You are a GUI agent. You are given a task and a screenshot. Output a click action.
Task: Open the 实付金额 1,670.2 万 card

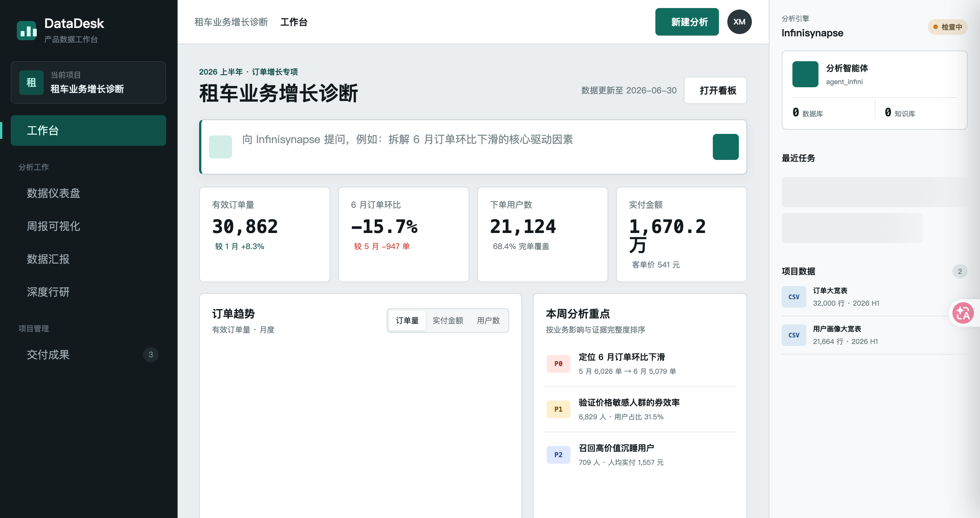click(682, 235)
